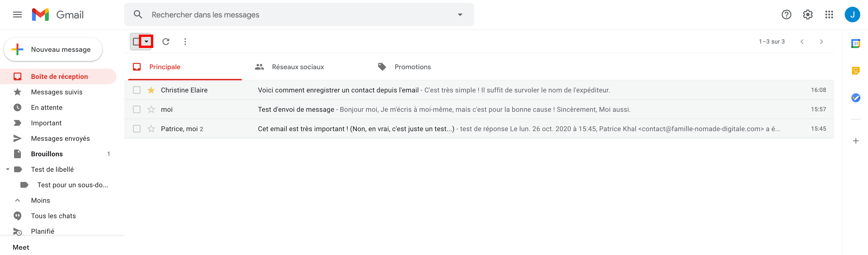Star the Patrice, moi conversation

click(x=151, y=129)
